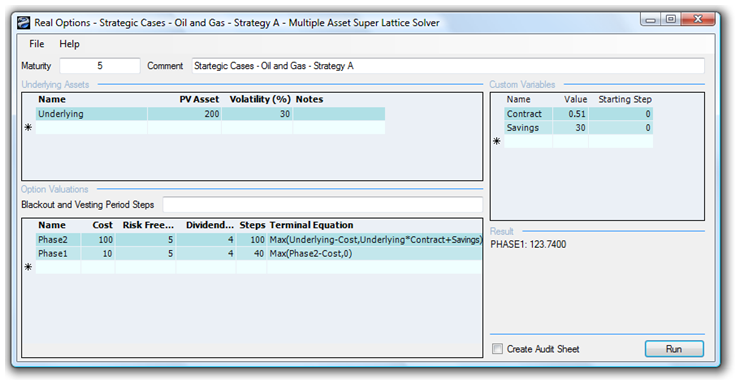Click the Starting Step cell of Savings

[x=621, y=128]
